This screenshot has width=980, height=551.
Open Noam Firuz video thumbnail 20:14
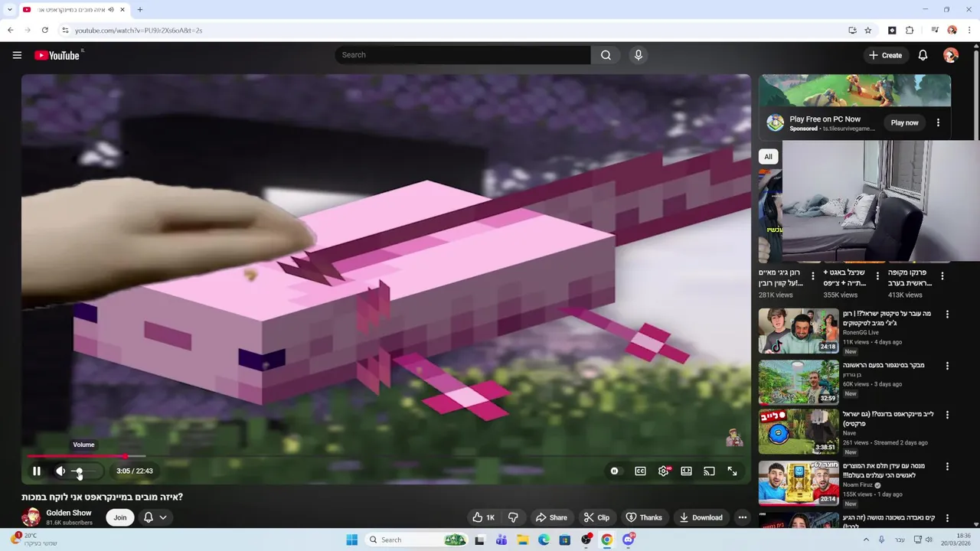[x=799, y=483]
